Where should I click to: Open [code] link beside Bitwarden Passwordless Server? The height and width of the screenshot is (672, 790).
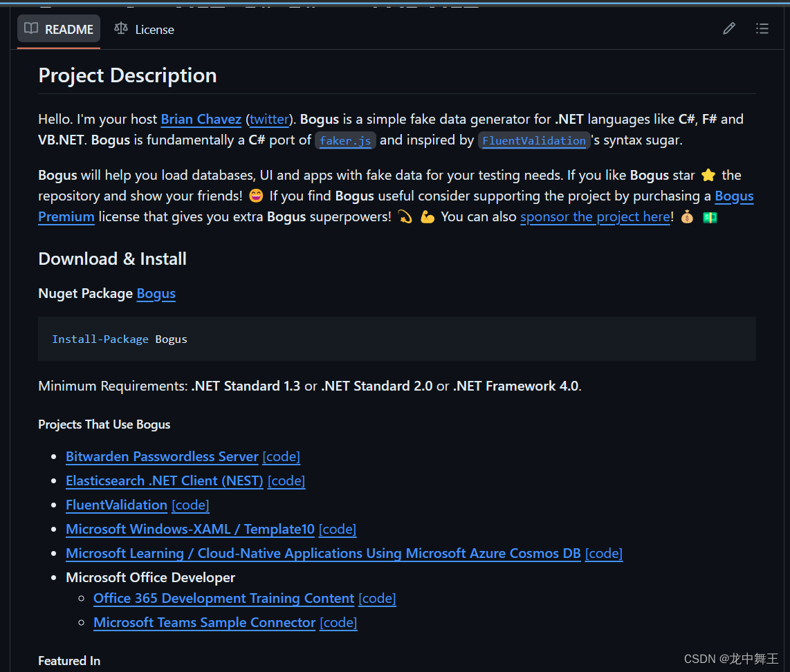pyautogui.click(x=281, y=456)
